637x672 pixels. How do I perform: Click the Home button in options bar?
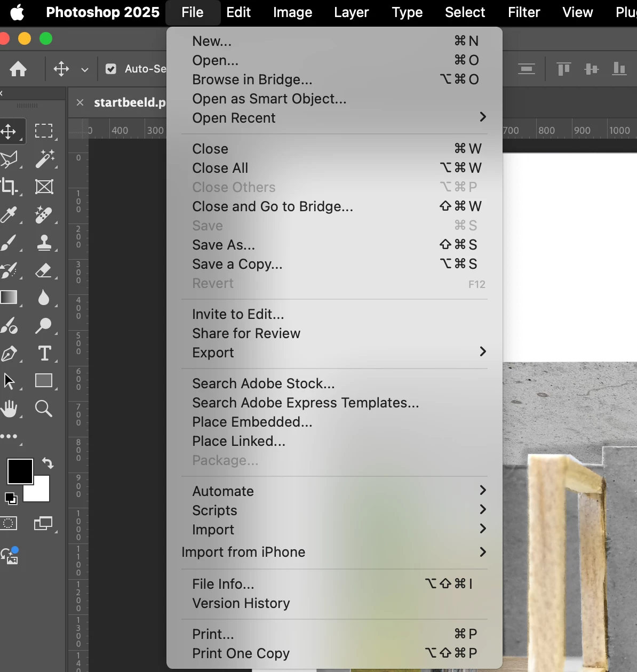point(18,69)
